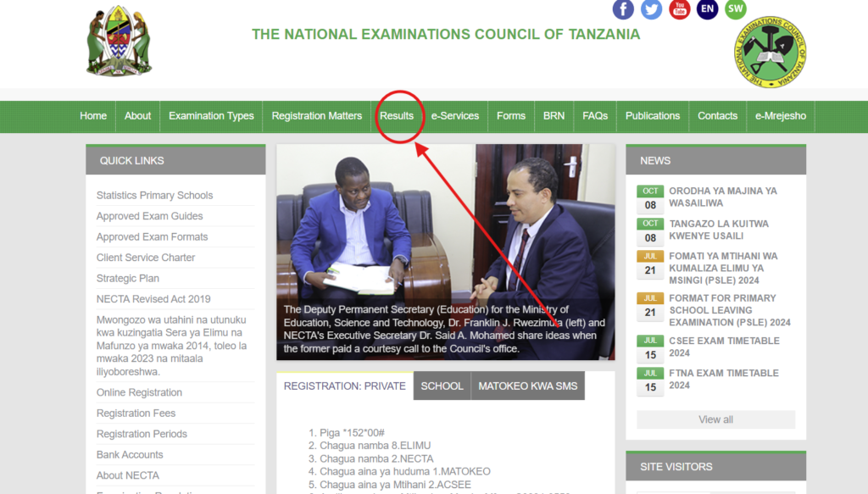
Task: Open the Registration Periods link
Action: pos(142,434)
